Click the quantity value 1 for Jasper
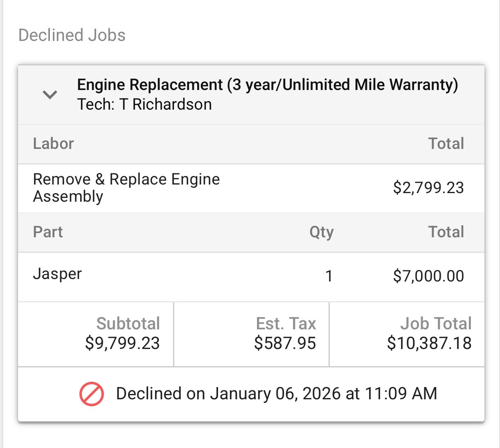This screenshot has width=500, height=448. pos(329,277)
